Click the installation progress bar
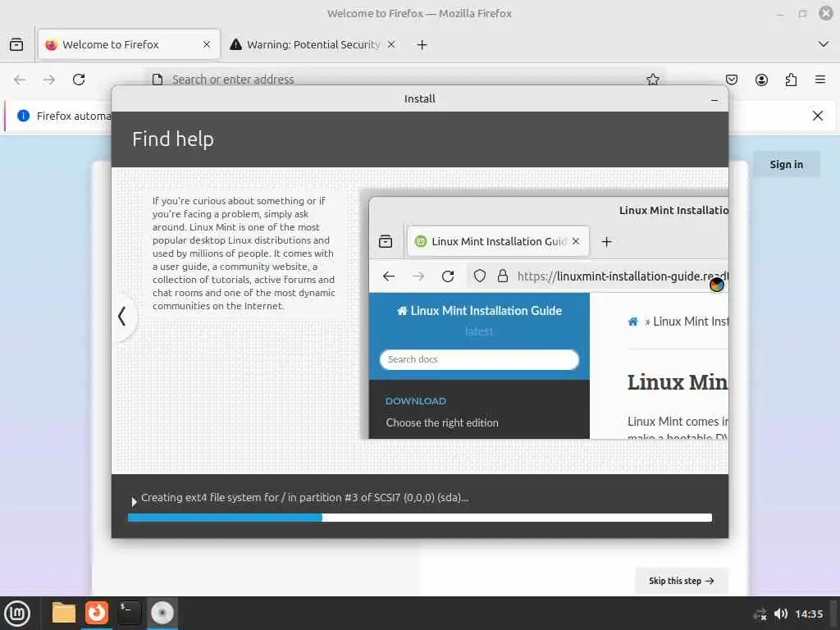The width and height of the screenshot is (840, 630). (x=420, y=518)
